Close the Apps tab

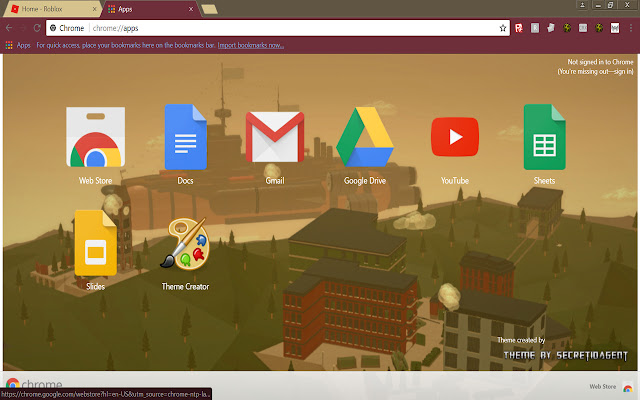click(191, 9)
